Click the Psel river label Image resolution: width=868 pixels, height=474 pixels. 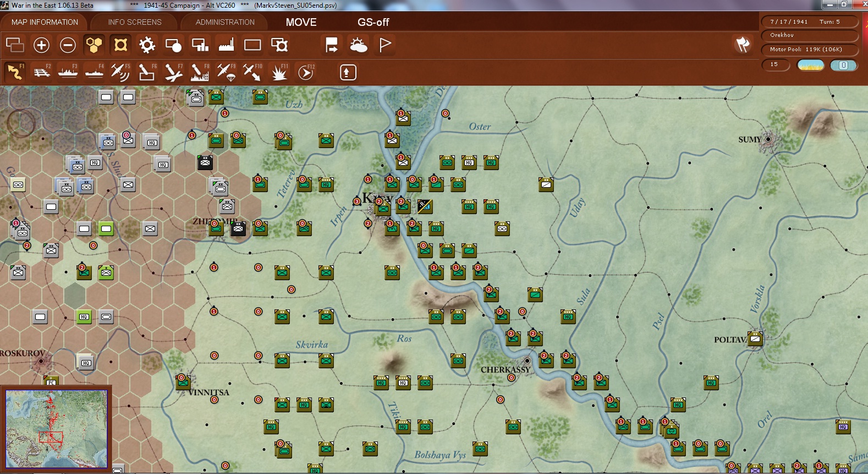(x=658, y=321)
